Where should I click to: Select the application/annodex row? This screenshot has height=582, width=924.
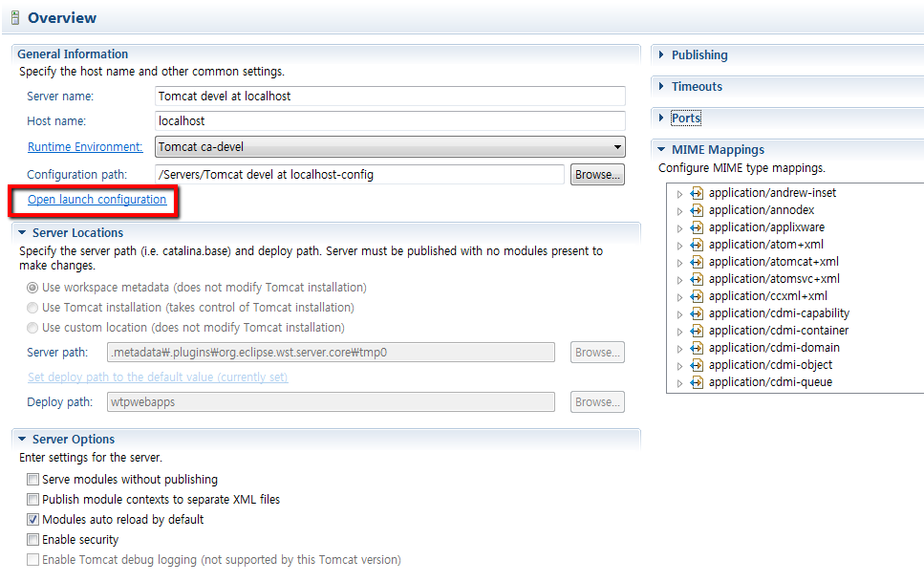pos(762,210)
